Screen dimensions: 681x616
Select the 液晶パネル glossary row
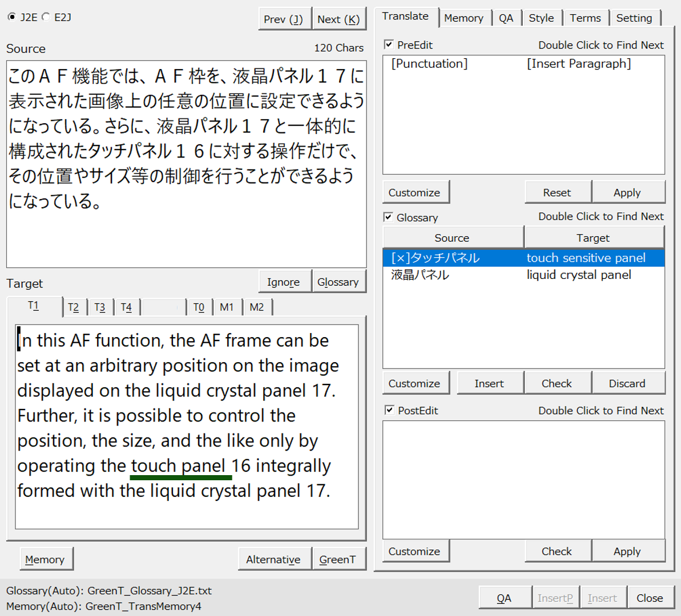[x=522, y=275]
